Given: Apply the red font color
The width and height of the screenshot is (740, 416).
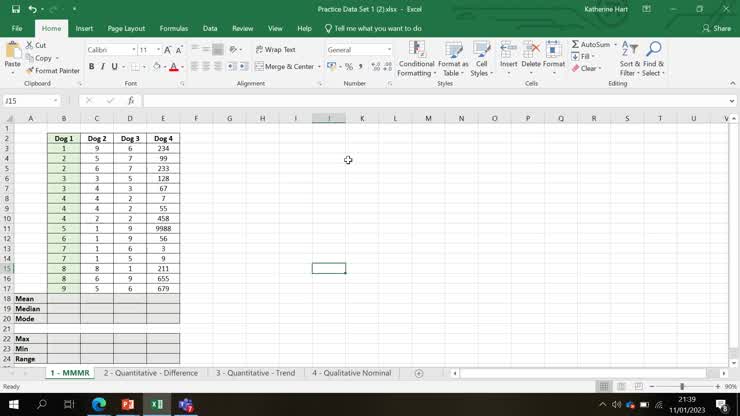Looking at the screenshot, I should pyautogui.click(x=174, y=67).
